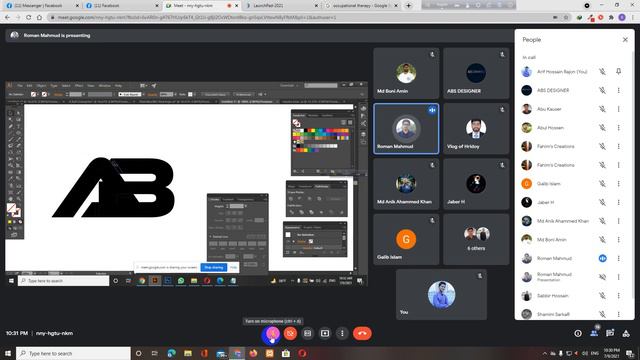Open meeting details info icon
640x360 pixels.
tap(578, 333)
